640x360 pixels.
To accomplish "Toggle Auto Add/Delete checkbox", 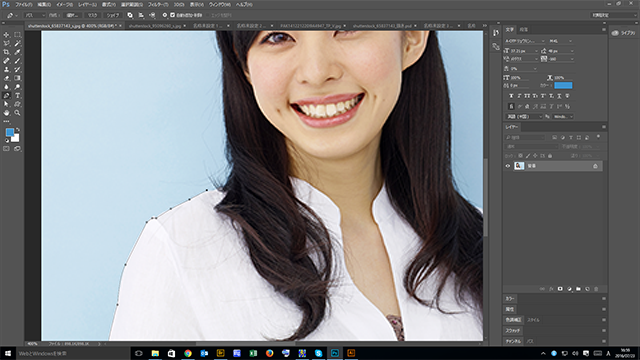I will (x=172, y=15).
